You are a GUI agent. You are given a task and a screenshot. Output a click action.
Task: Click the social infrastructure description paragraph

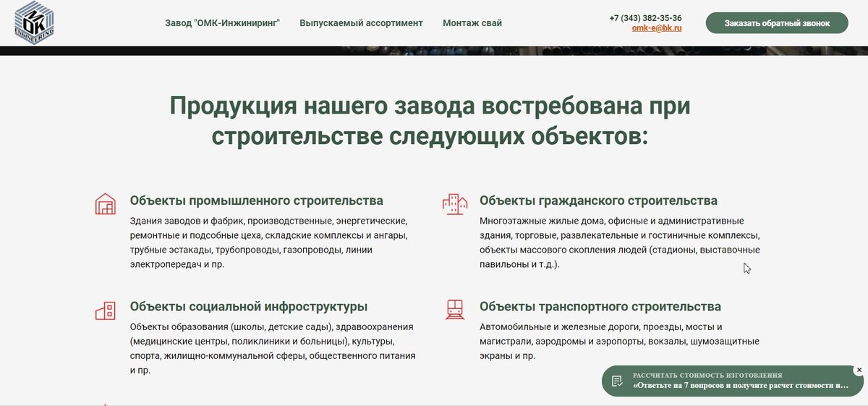[x=273, y=349]
